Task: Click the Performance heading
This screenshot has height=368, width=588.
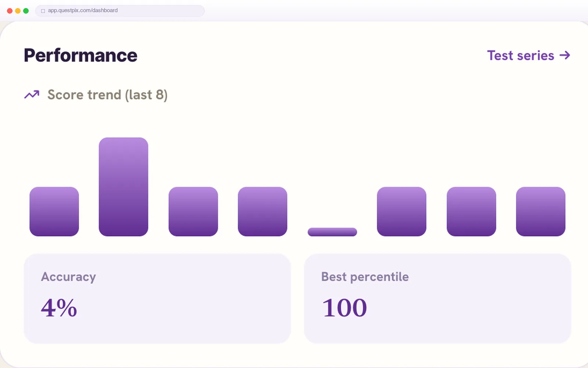Action: click(x=80, y=56)
